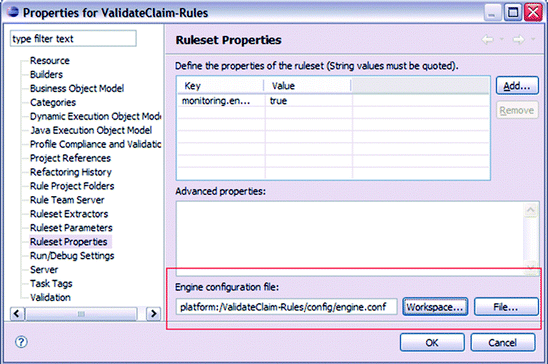Click the help question mark icon
This screenshot has height=364, width=548.
pos(21,342)
